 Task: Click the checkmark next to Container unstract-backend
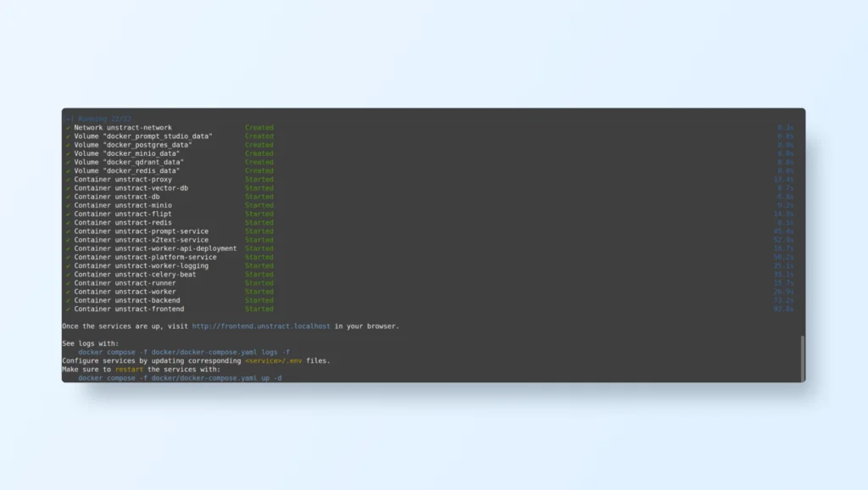tap(68, 300)
